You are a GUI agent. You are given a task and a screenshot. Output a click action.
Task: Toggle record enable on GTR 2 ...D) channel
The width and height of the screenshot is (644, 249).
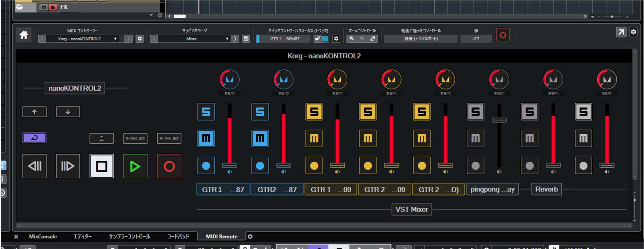tap(422, 166)
